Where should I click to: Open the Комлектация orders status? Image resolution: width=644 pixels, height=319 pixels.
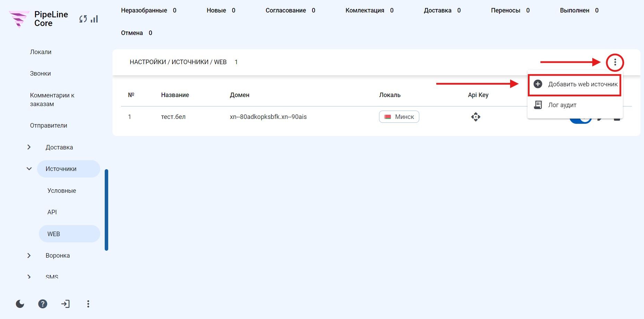[369, 10]
